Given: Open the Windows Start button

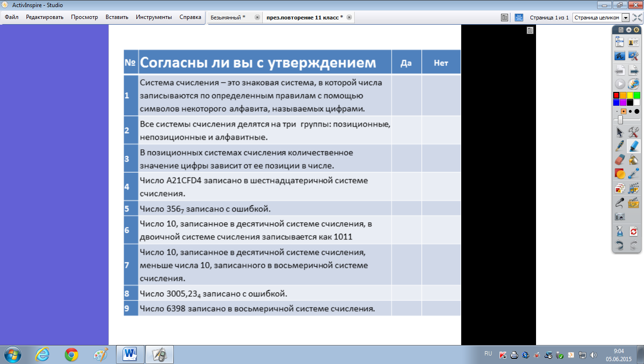Looking at the screenshot, I should click(x=12, y=354).
